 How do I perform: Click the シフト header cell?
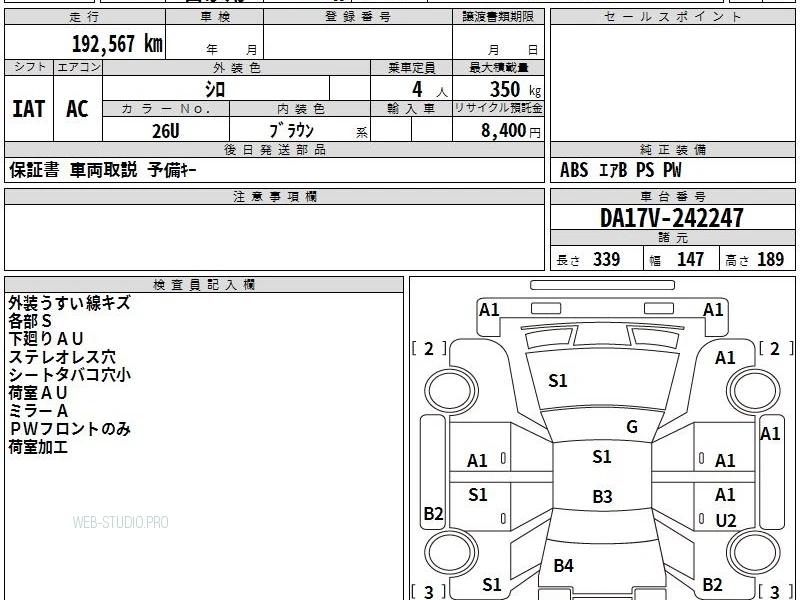coord(29,67)
